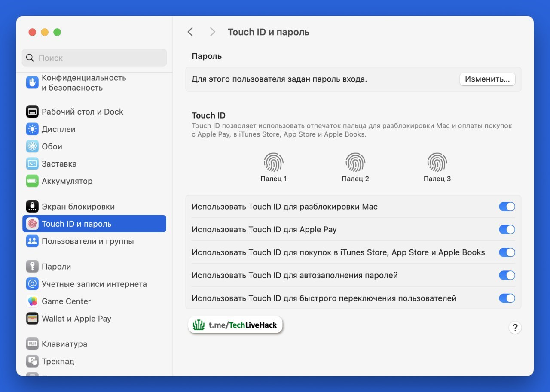Open Трекпад settings
550x392 pixels.
94,361
